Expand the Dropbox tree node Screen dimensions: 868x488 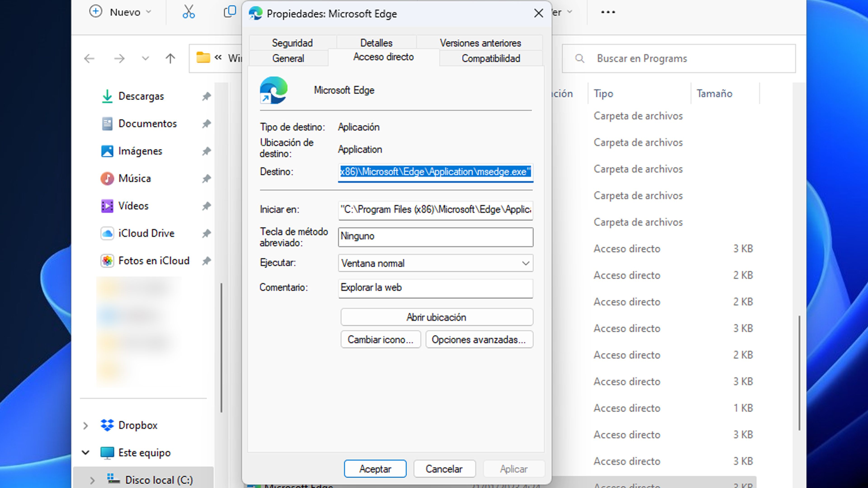click(x=86, y=426)
